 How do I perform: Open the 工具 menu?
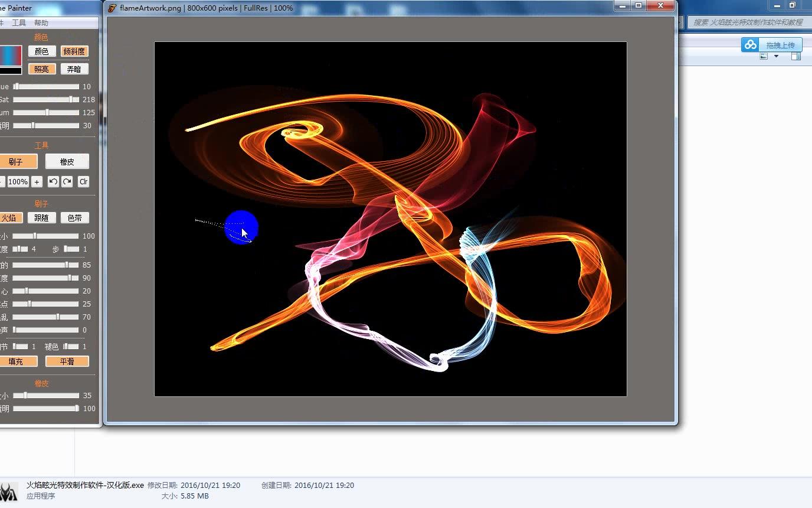pos(19,23)
